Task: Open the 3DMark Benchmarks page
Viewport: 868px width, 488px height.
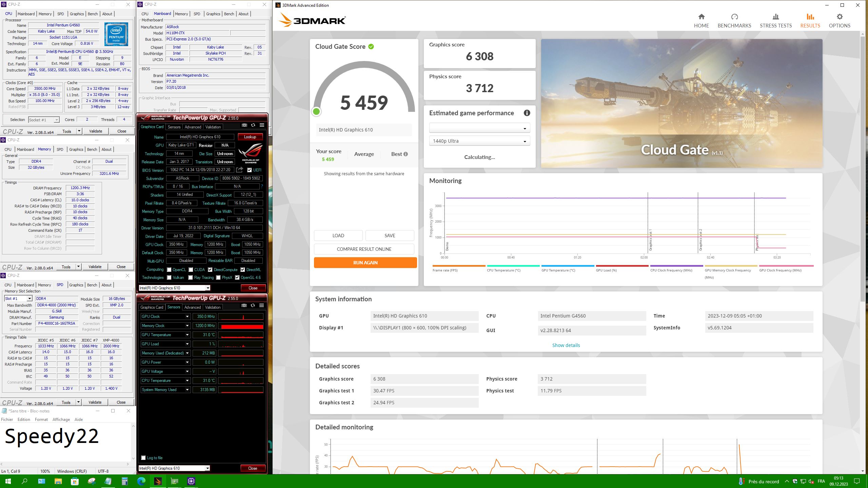Action: click(734, 21)
